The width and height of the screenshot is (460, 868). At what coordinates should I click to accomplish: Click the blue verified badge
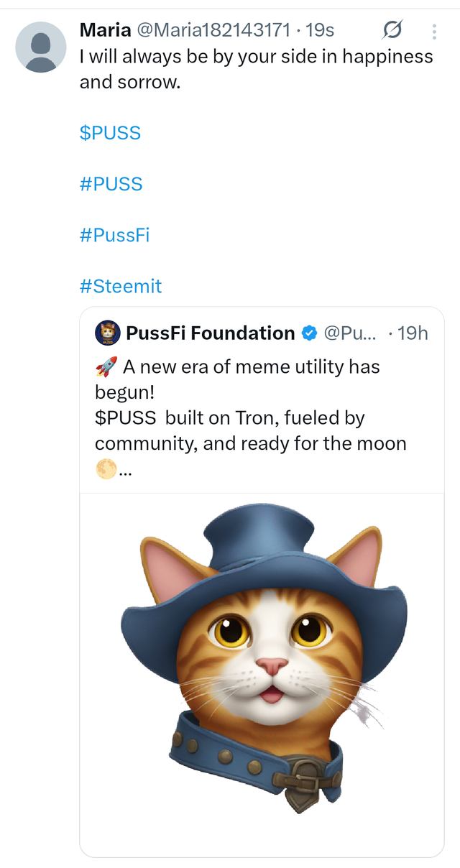309,333
